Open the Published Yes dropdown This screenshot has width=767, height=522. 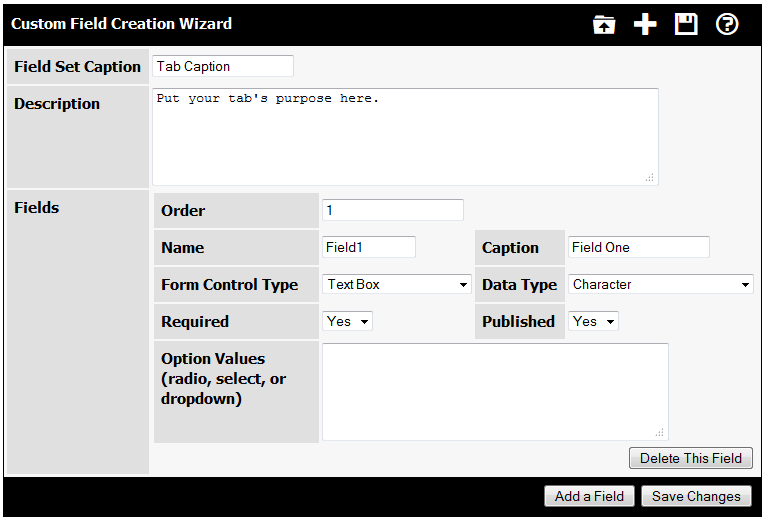pyautogui.click(x=593, y=321)
